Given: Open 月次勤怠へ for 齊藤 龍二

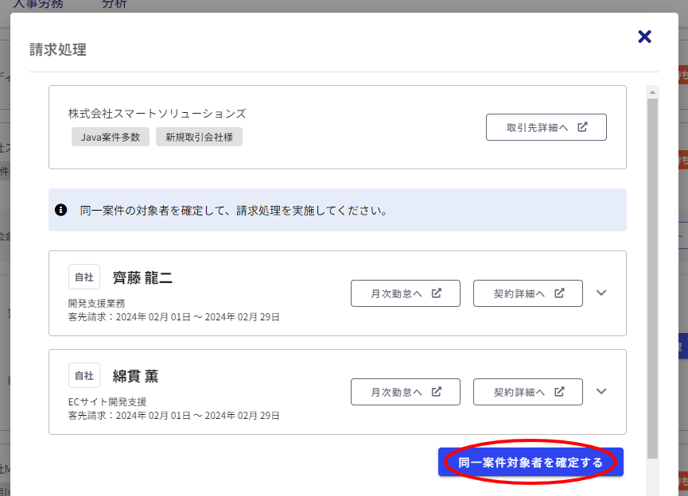Looking at the screenshot, I should click(405, 293).
